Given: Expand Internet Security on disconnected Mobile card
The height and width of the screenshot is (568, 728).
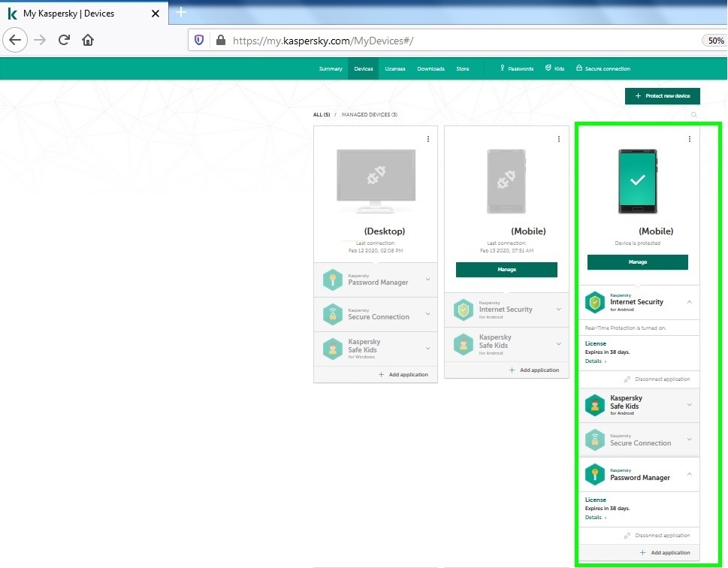Looking at the screenshot, I should pyautogui.click(x=559, y=310).
